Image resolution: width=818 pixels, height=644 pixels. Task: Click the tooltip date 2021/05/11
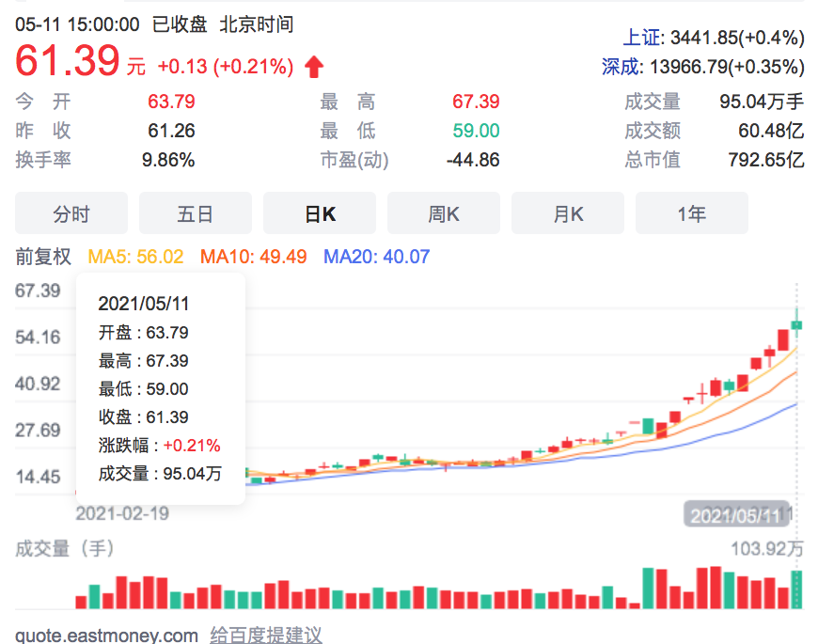pos(144,304)
